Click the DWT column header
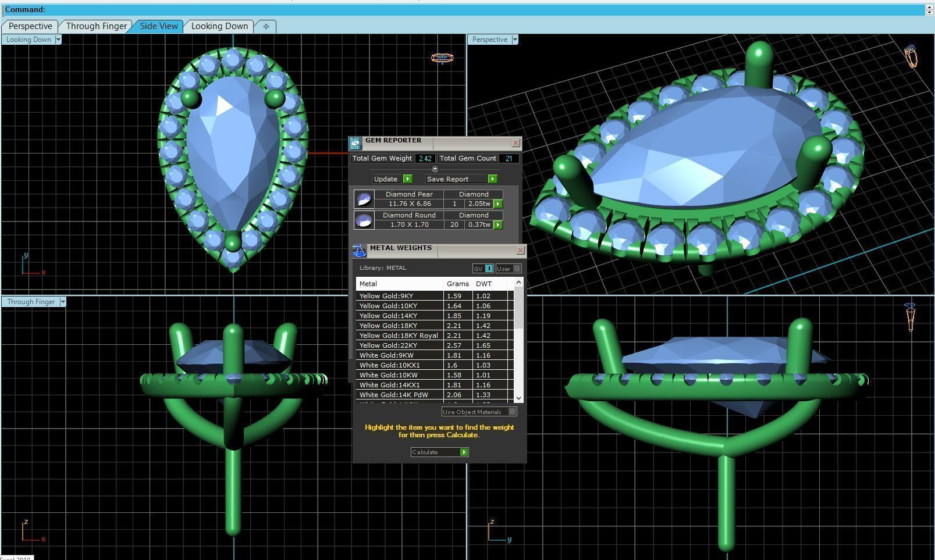The width and height of the screenshot is (935, 560). [490, 284]
